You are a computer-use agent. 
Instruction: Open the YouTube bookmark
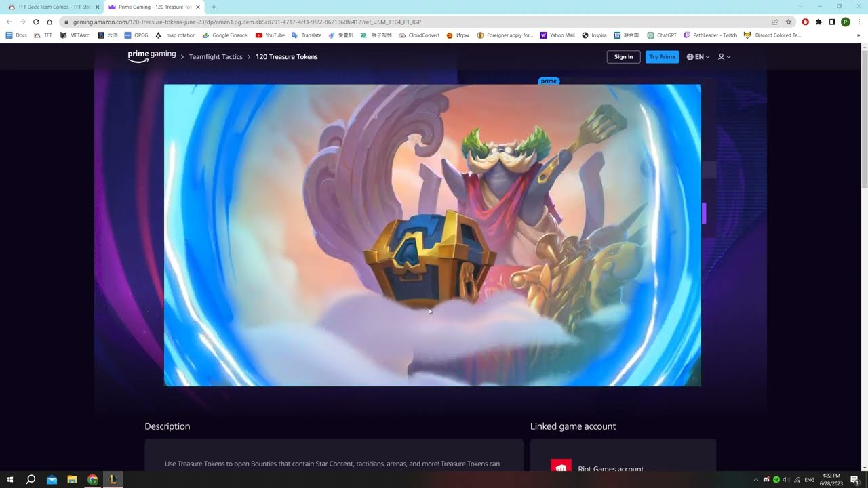[270, 35]
